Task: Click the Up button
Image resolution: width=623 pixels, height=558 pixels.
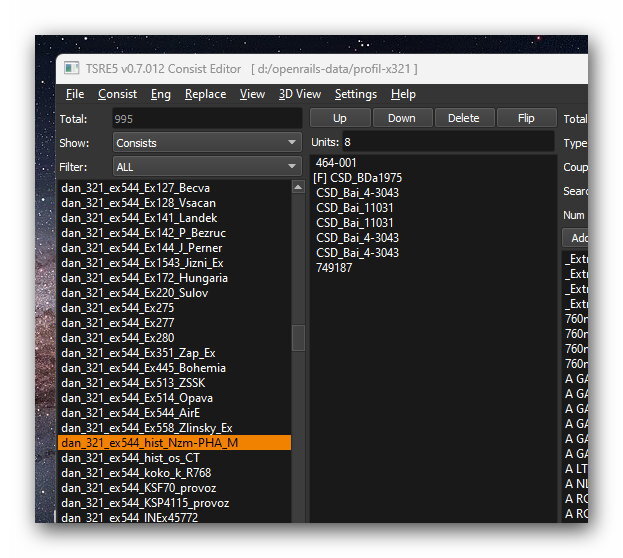Action: tap(339, 118)
